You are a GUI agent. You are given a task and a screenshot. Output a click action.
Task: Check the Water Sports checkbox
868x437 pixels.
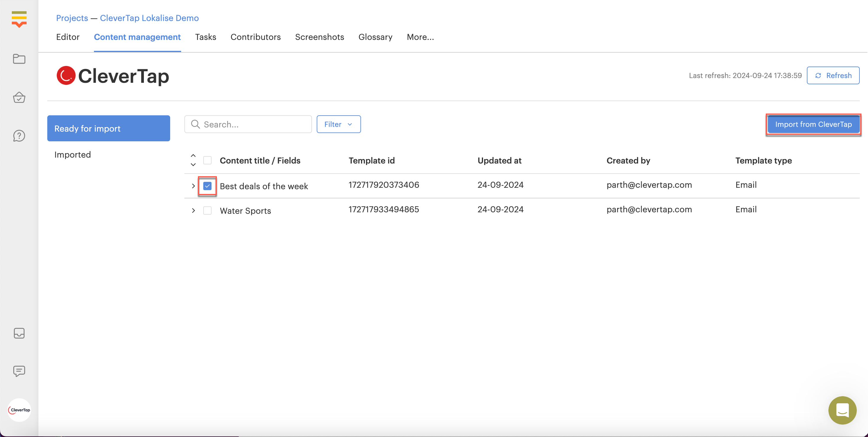click(x=207, y=211)
